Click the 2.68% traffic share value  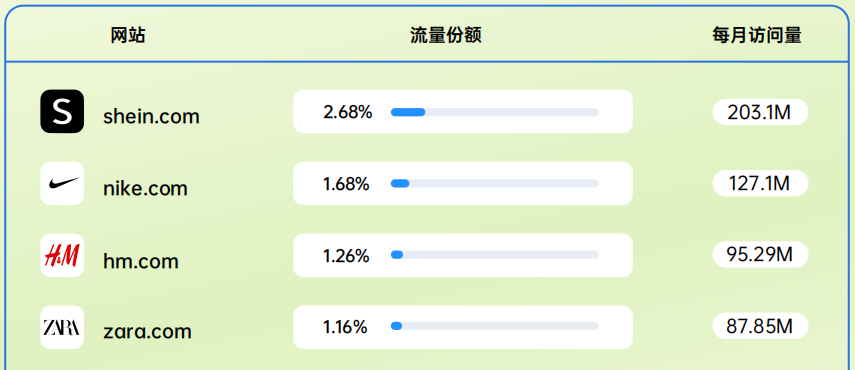click(348, 112)
